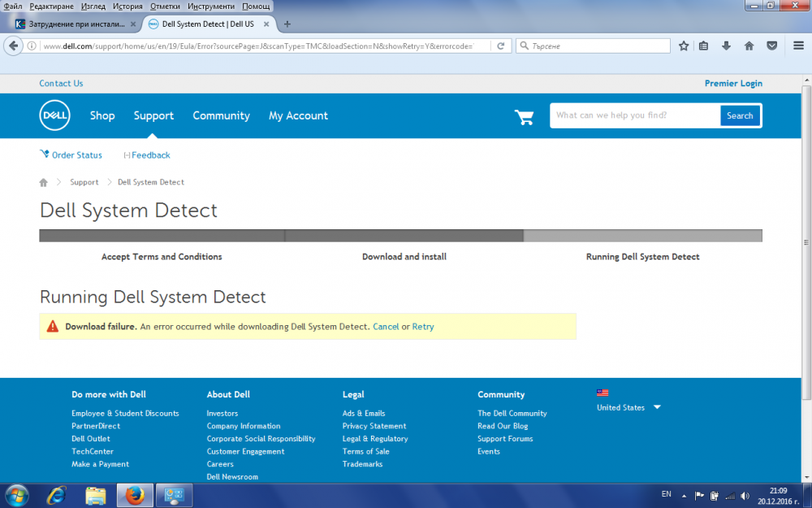Click the Support breadcrumb link
Image resolution: width=812 pixels, height=508 pixels.
[84, 182]
